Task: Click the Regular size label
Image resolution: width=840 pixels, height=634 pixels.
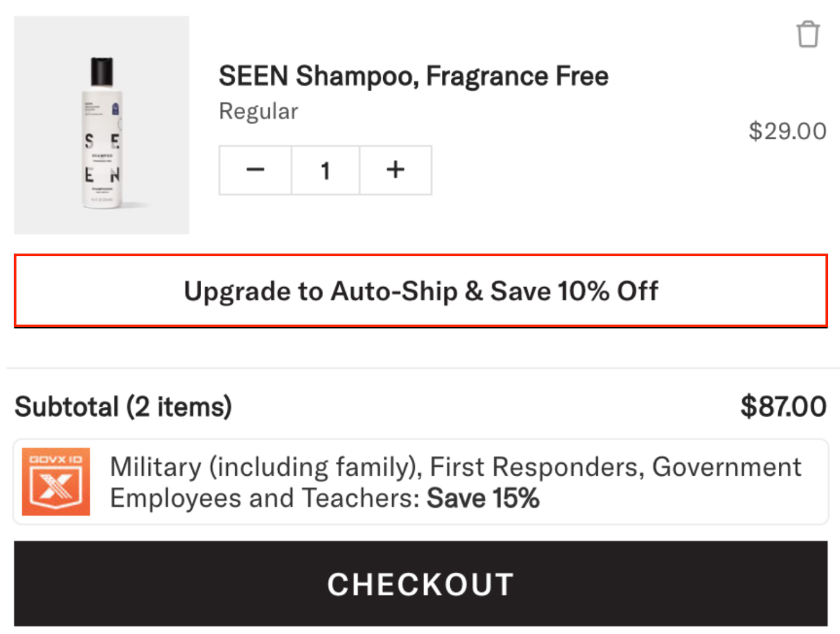Action: [258, 112]
